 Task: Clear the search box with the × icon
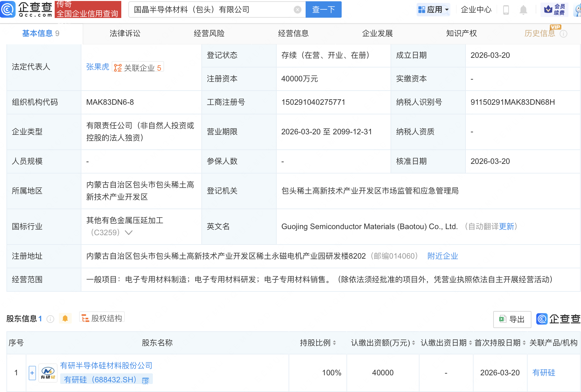(x=297, y=9)
